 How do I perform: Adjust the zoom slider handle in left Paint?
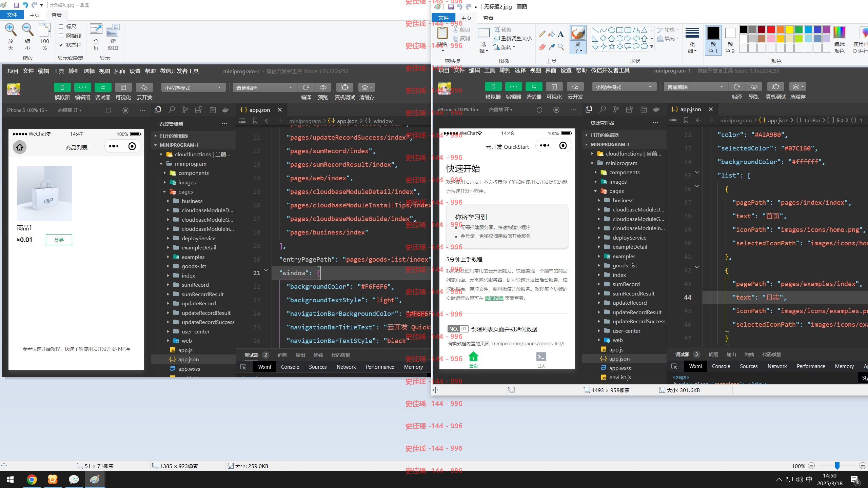[837, 466]
